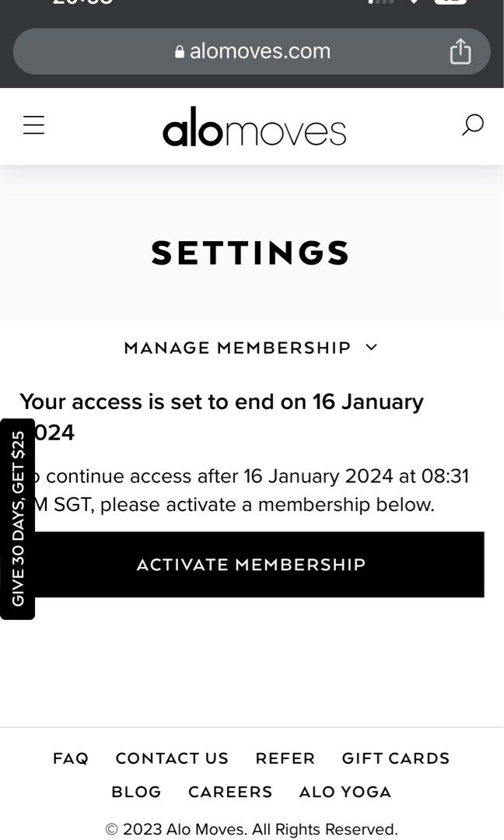View Gift Cards
504x840 pixels.
coord(395,758)
